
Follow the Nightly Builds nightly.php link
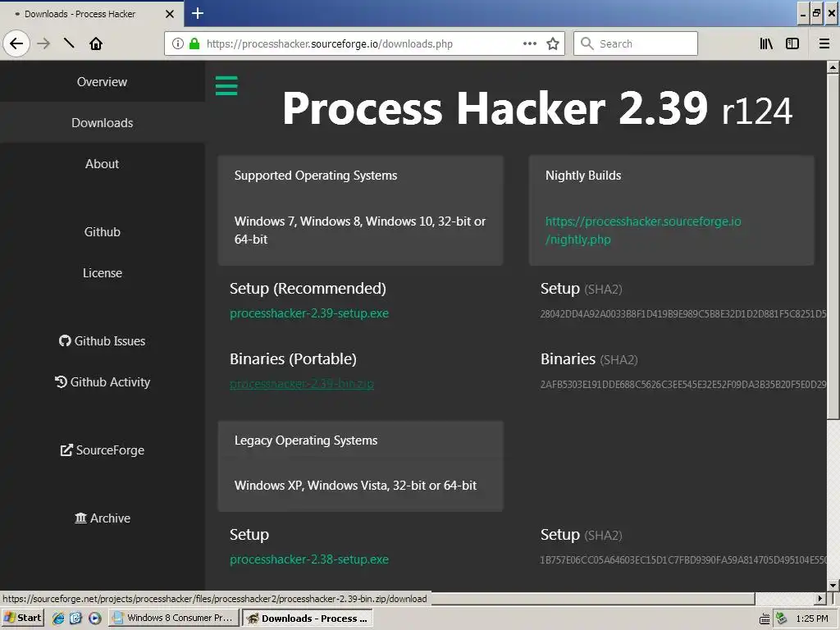643,231
